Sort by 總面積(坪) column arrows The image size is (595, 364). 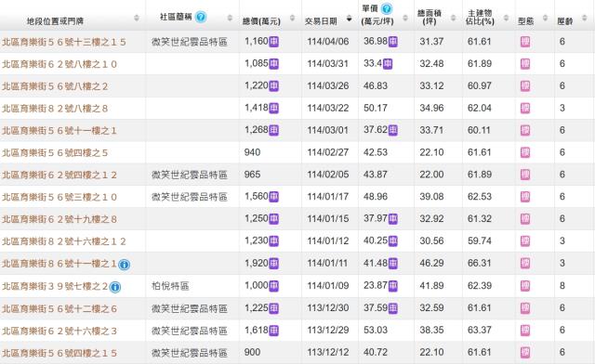click(x=453, y=18)
